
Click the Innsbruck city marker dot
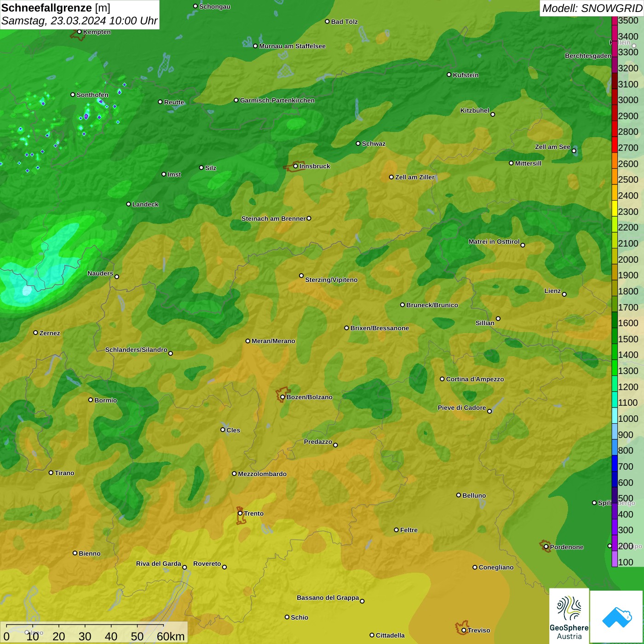click(x=296, y=166)
